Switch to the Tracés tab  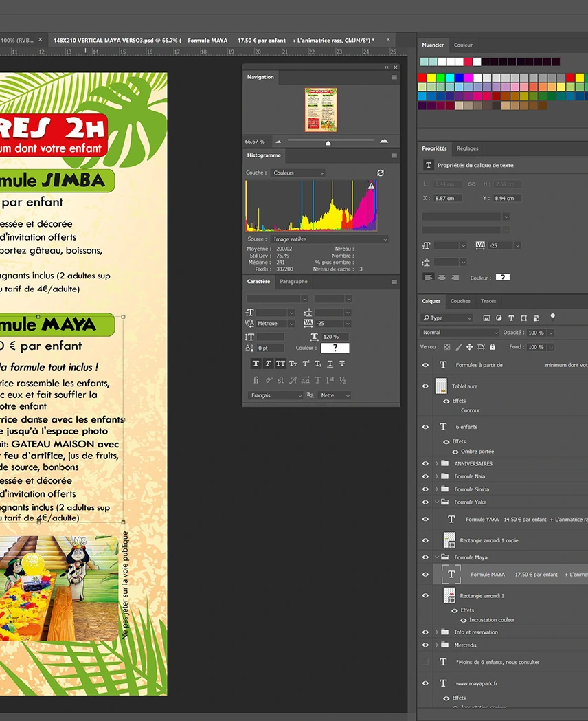[x=488, y=301]
